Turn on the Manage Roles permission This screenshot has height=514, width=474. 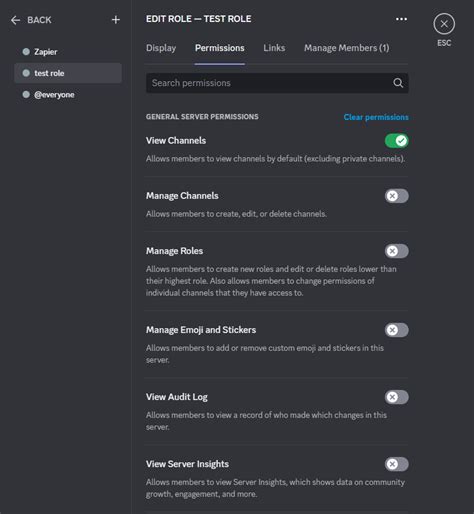[396, 251]
